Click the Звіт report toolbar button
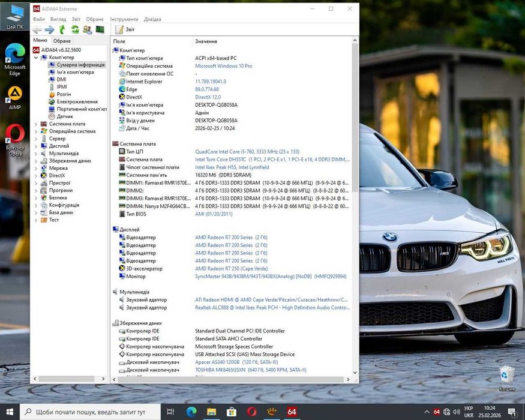This screenshot has width=525, height=420. [x=125, y=29]
